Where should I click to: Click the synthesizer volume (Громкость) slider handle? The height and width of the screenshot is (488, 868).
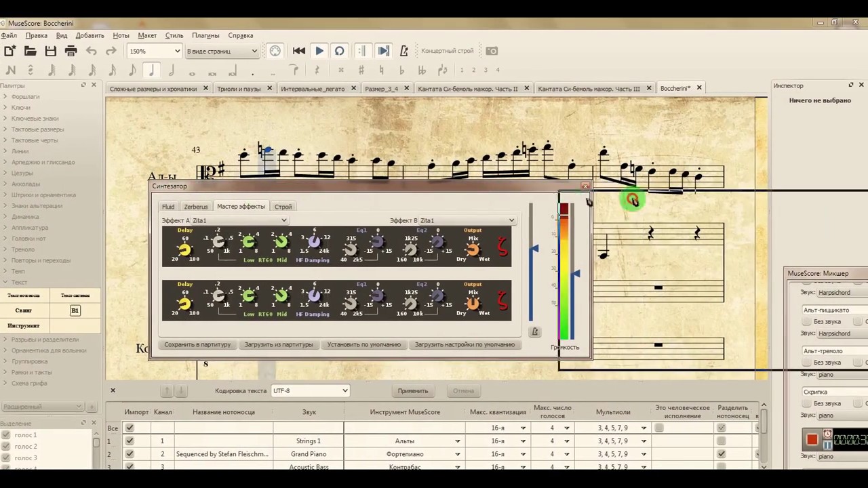[x=576, y=274]
